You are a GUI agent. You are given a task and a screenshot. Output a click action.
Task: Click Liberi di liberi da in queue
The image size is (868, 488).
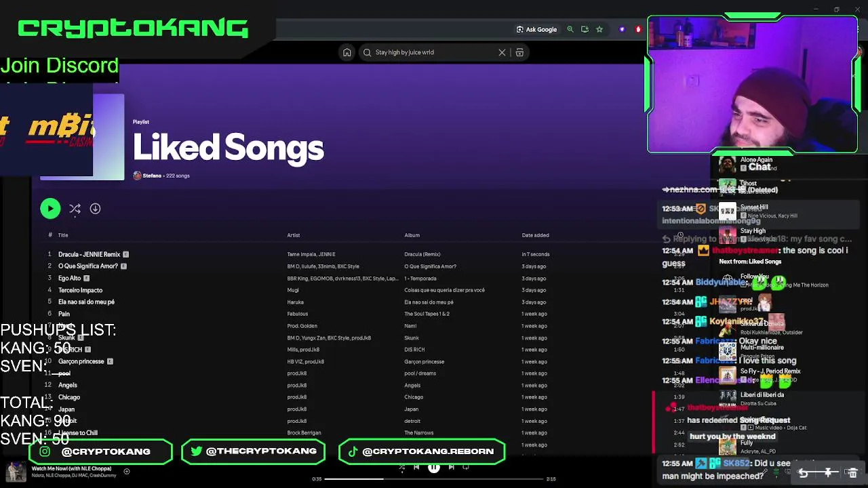tap(762, 394)
